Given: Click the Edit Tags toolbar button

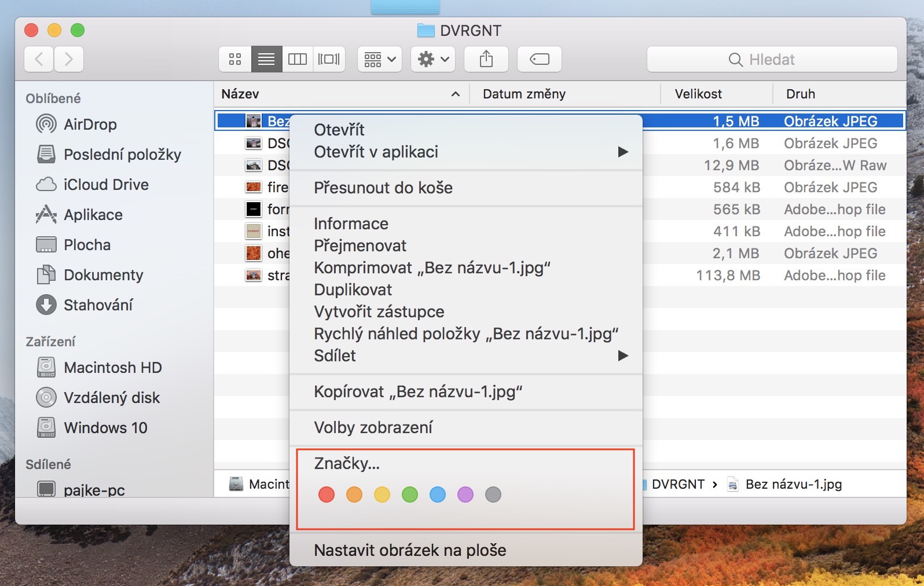Looking at the screenshot, I should click(x=540, y=59).
